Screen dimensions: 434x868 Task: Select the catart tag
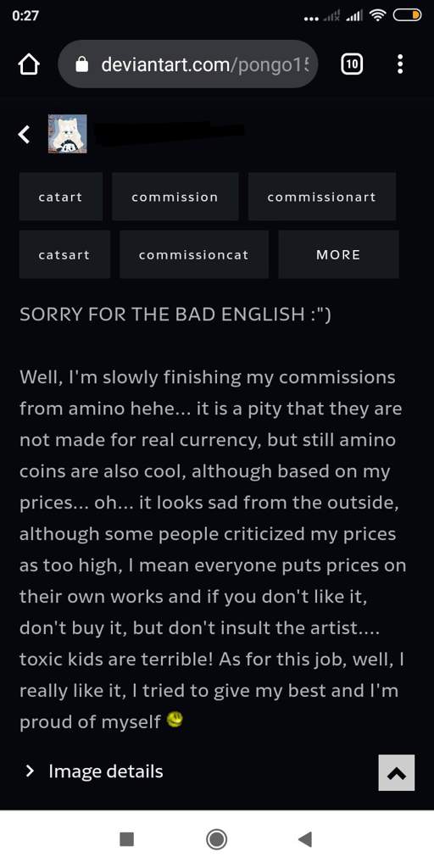60,197
